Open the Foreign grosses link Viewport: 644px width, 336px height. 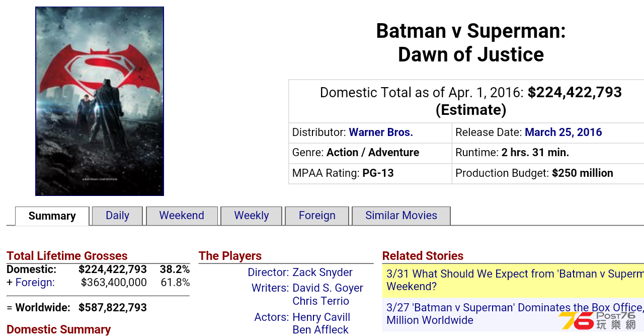coord(35,283)
